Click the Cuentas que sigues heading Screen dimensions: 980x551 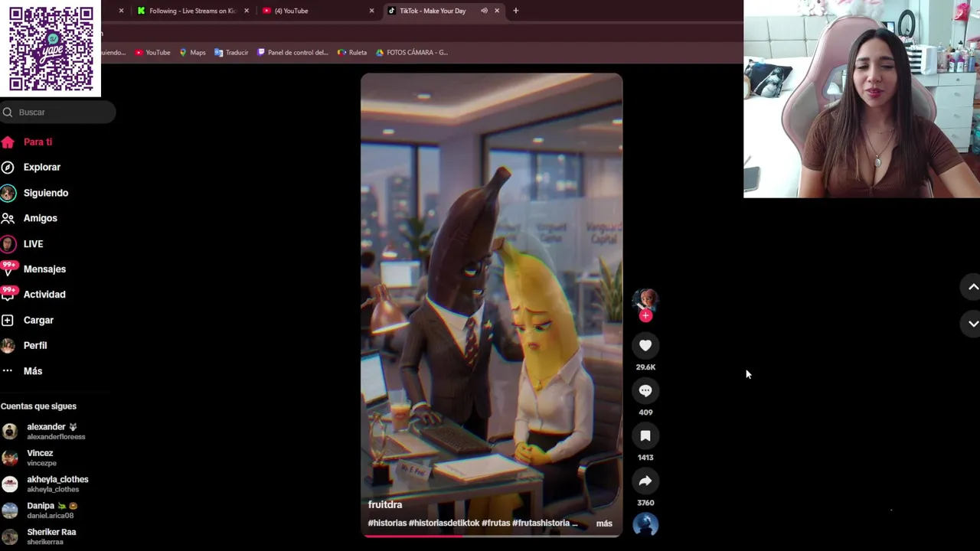[38, 406]
